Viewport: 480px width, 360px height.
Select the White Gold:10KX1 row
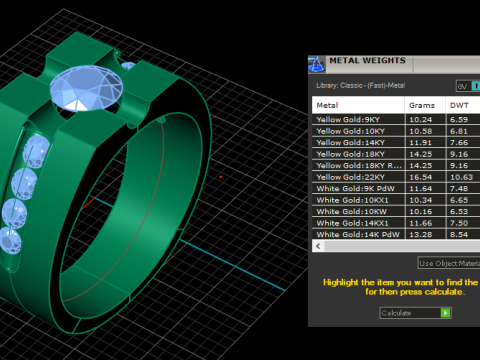click(396, 200)
